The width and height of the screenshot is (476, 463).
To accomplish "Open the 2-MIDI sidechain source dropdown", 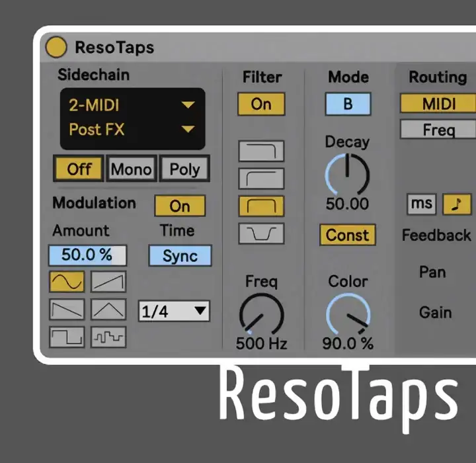I will coord(132,105).
